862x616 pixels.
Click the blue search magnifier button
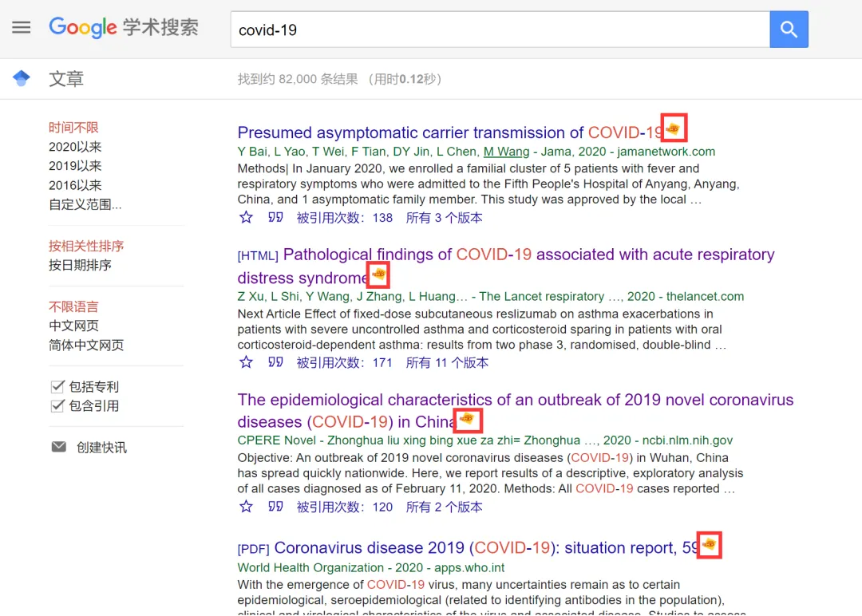tap(789, 27)
